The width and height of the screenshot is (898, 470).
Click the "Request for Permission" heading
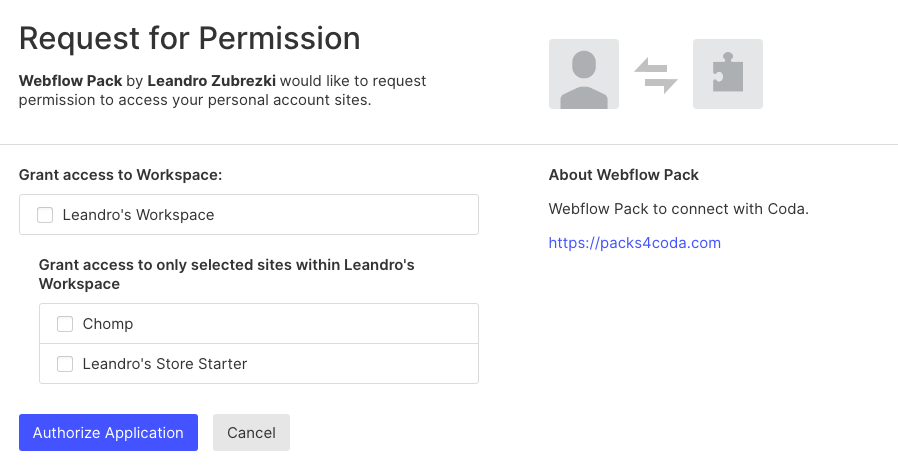point(190,38)
